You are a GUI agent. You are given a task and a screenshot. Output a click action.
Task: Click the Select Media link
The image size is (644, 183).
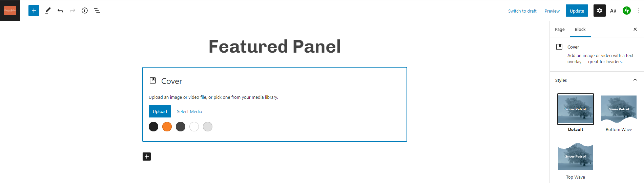(189, 111)
